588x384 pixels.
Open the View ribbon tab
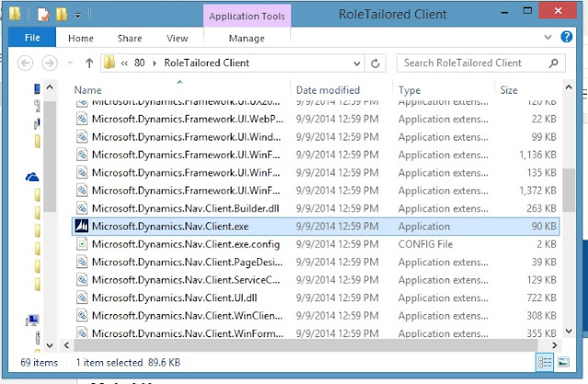pyautogui.click(x=177, y=39)
